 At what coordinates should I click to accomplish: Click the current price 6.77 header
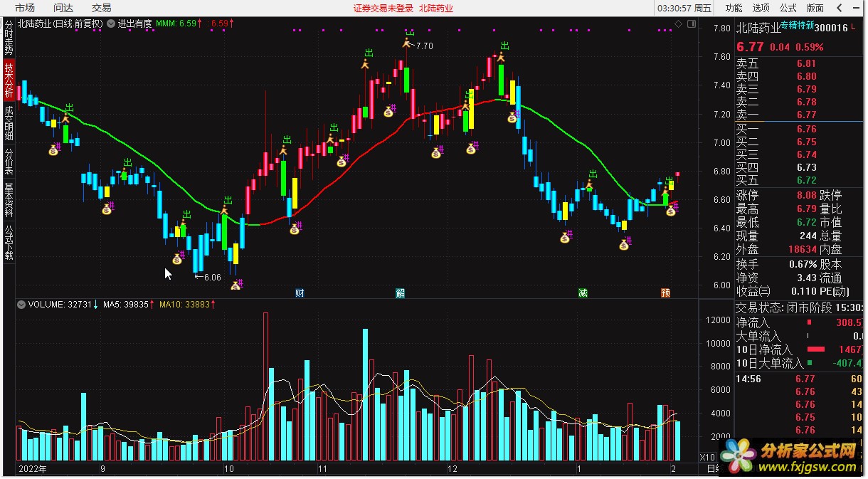[x=750, y=47]
